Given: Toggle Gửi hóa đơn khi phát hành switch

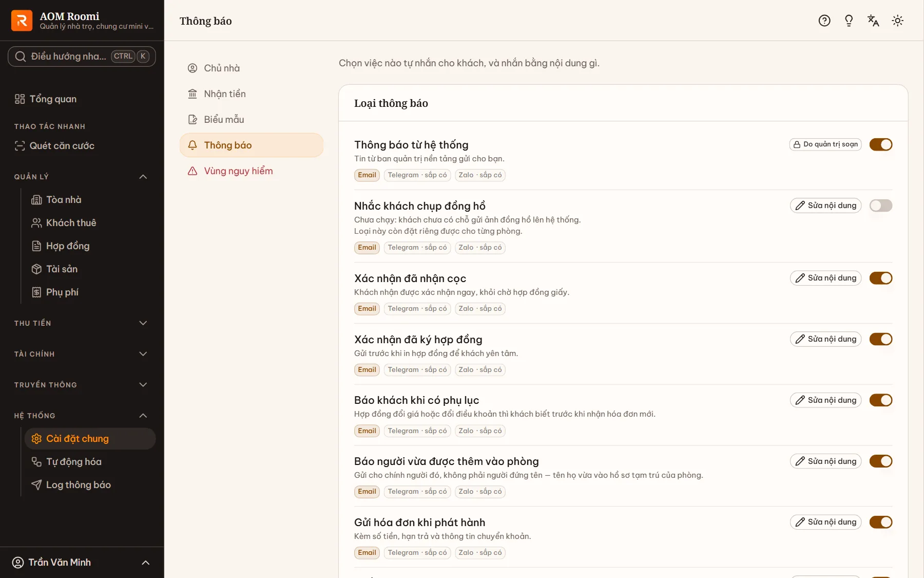Looking at the screenshot, I should tap(881, 522).
